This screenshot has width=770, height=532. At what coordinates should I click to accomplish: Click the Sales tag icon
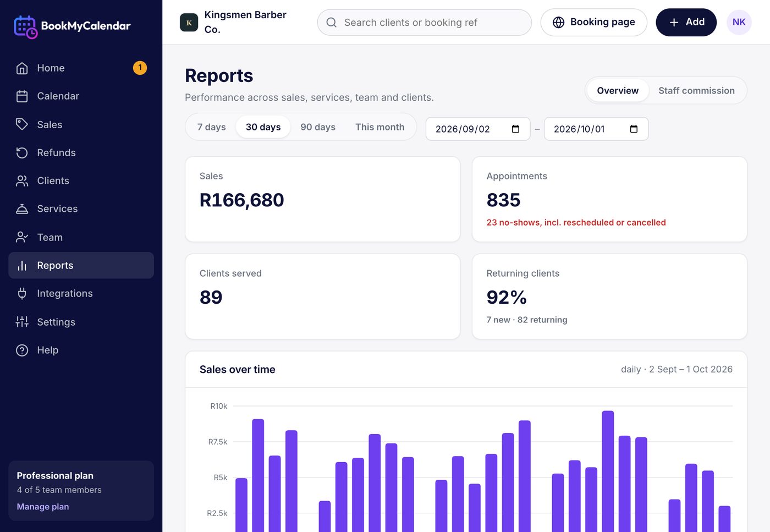click(x=22, y=124)
